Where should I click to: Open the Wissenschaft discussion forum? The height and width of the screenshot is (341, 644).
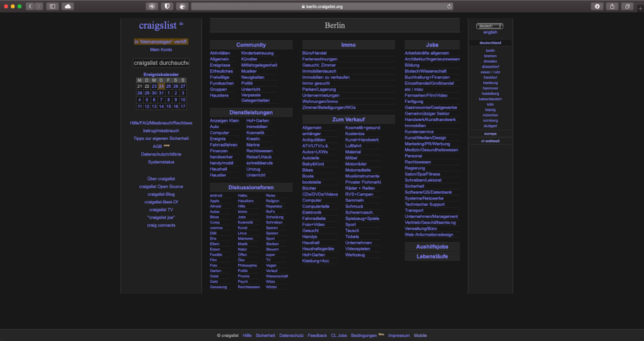(x=277, y=276)
